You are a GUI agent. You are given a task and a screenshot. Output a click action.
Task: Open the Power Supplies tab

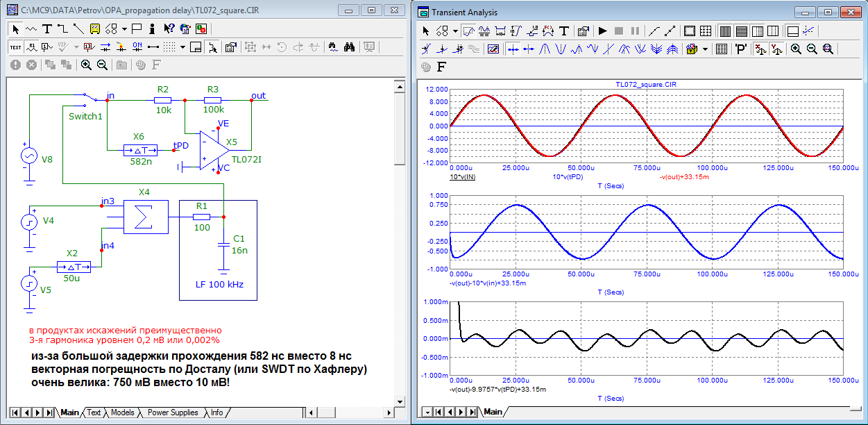(x=173, y=412)
